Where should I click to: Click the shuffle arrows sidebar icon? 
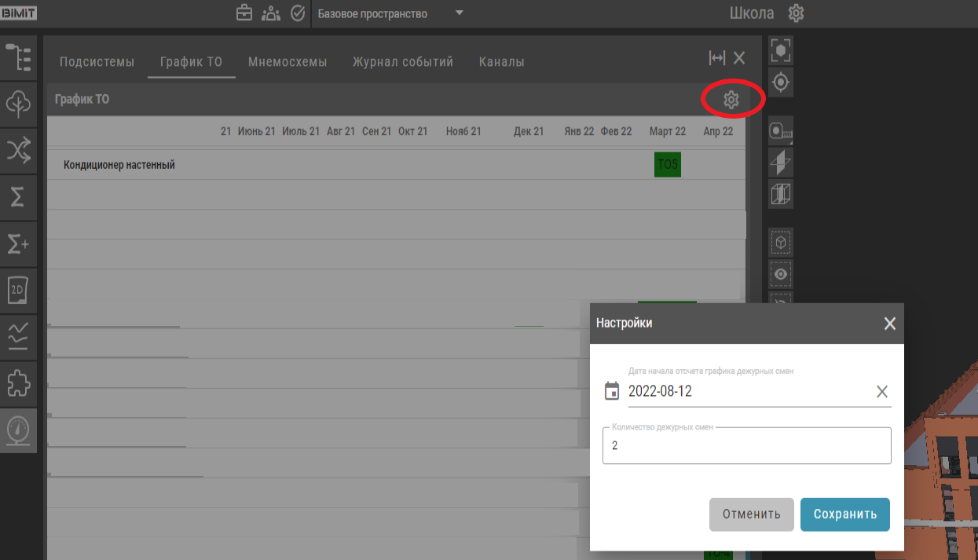point(18,150)
